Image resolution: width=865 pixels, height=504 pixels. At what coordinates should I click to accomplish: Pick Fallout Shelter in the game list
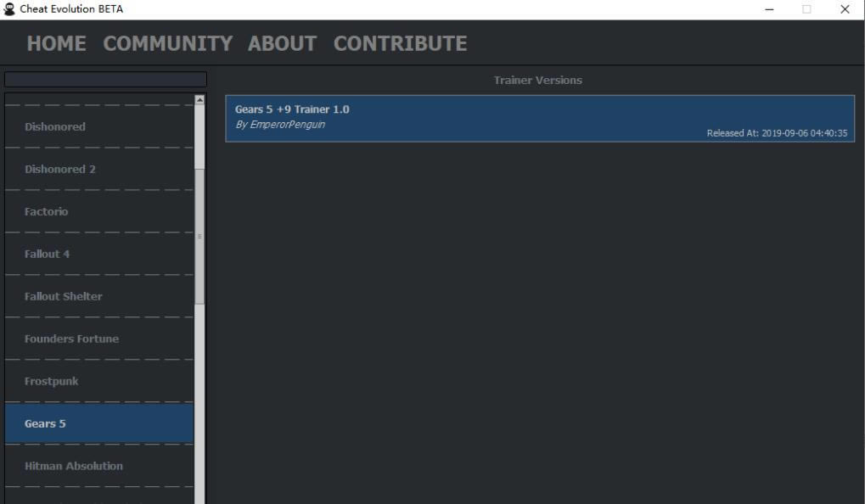click(99, 296)
